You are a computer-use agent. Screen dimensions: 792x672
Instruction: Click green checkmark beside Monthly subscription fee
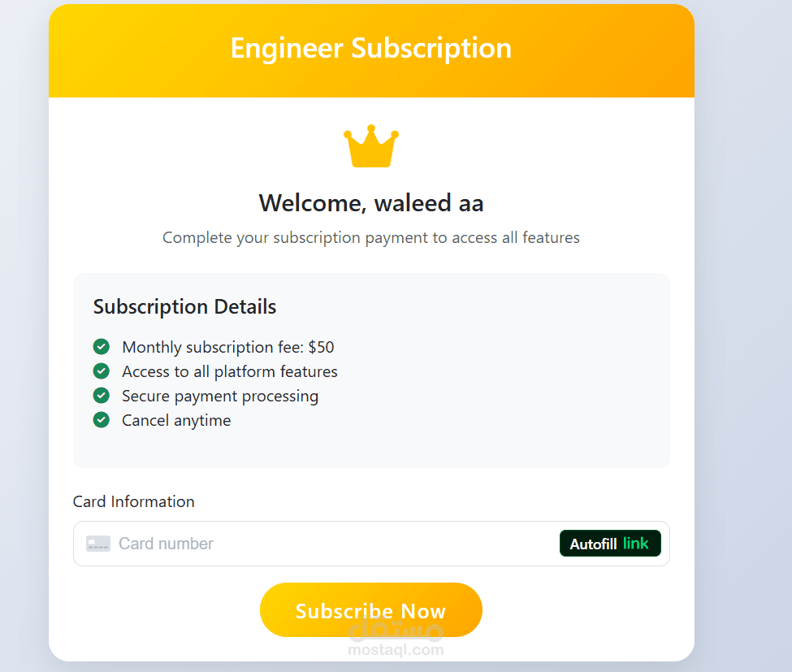tap(102, 347)
